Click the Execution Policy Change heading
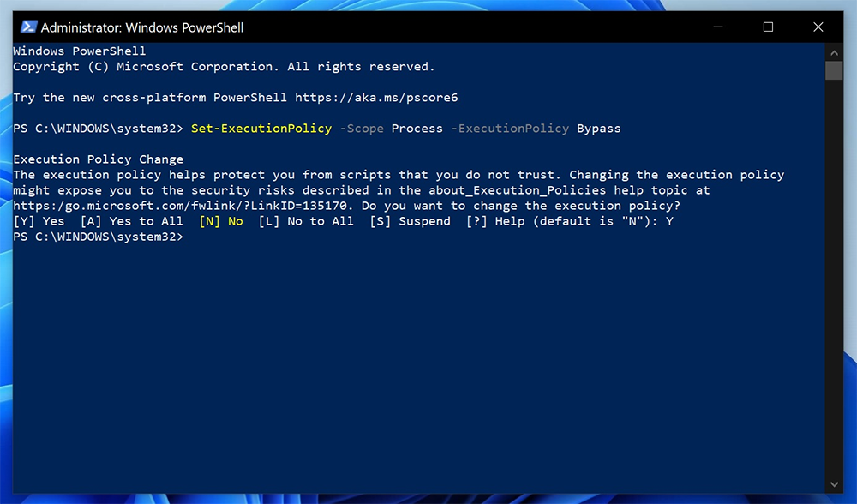 (x=99, y=159)
